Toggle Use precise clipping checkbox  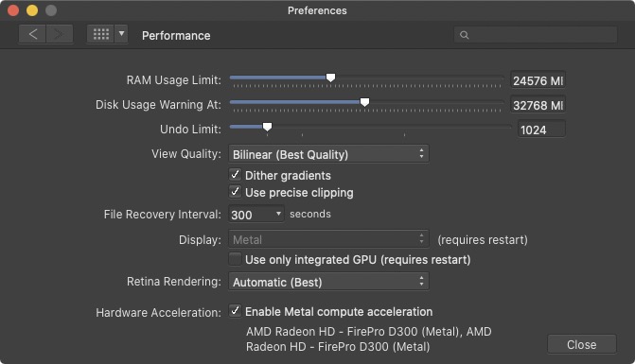click(235, 192)
